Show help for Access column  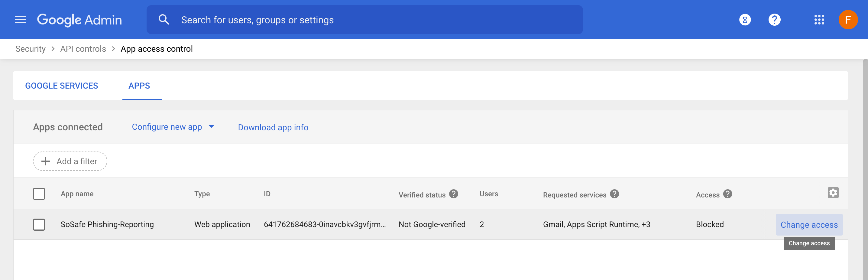(x=727, y=194)
